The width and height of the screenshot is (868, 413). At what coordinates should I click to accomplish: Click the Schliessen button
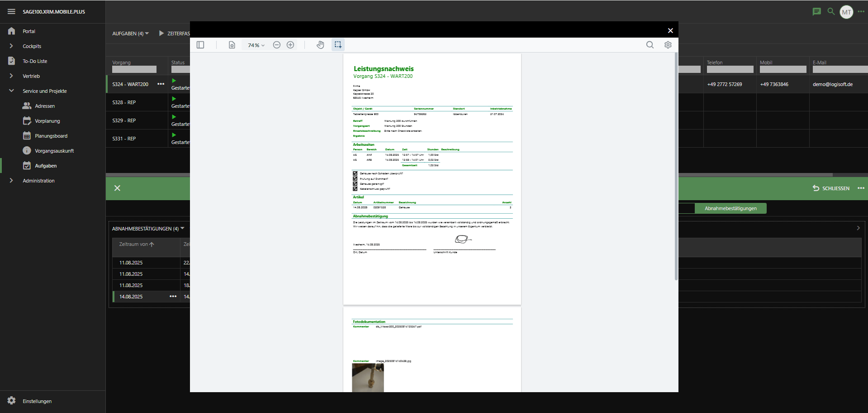[x=831, y=188]
